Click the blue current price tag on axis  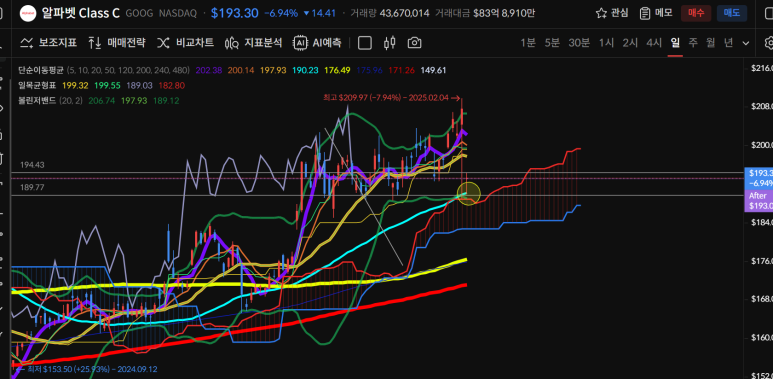[x=758, y=178]
